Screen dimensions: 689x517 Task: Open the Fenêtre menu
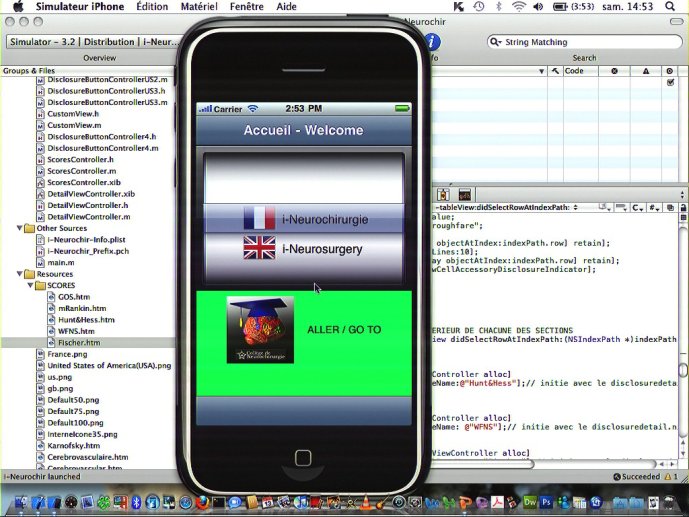[247, 6]
